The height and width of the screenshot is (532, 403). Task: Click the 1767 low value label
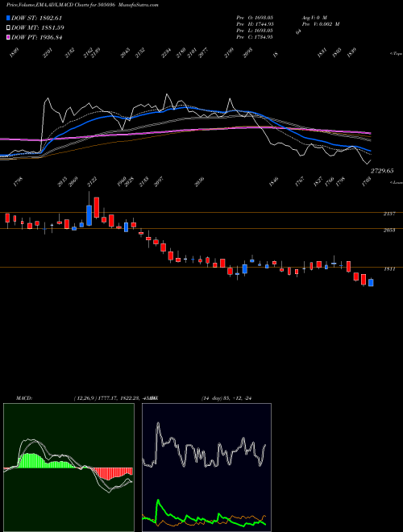tap(300, 181)
